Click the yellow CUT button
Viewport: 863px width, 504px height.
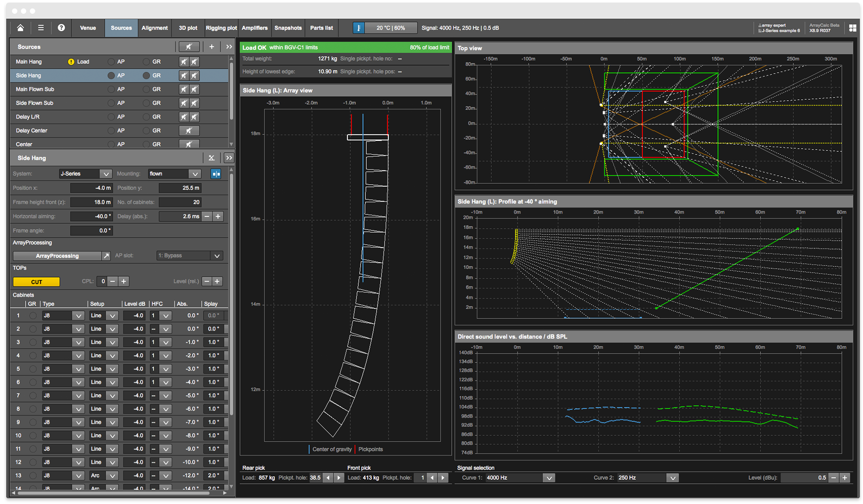click(36, 282)
